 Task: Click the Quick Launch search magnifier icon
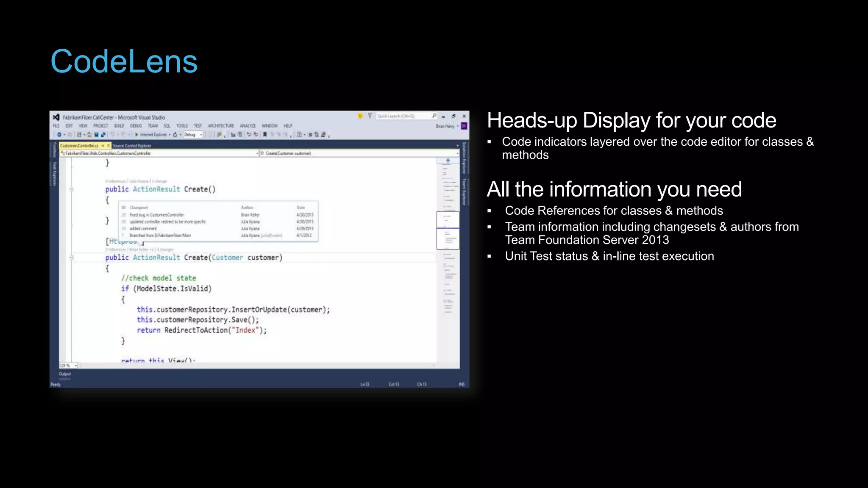coord(434,116)
